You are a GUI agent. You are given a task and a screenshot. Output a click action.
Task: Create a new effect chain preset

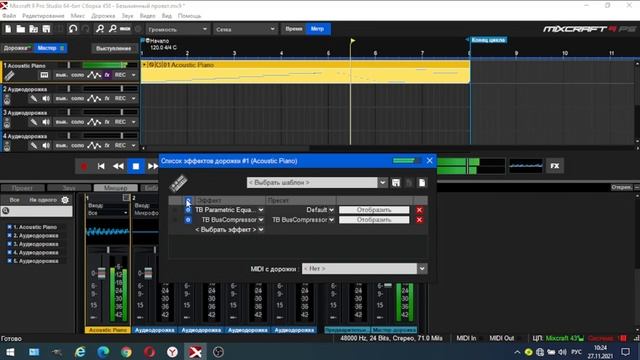422,183
